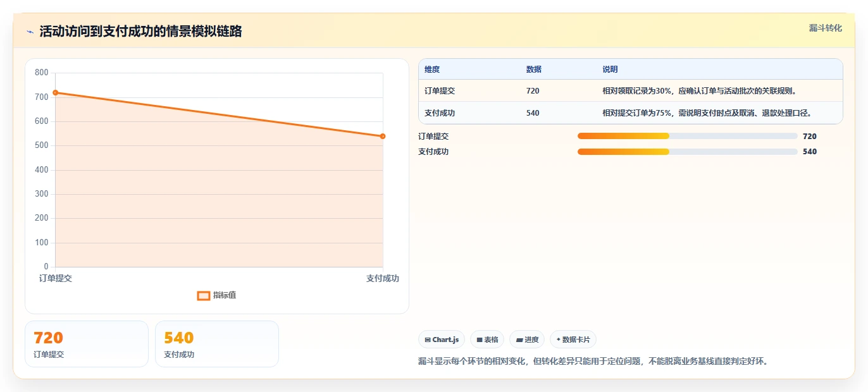Click the 支付成功 progress bar label

pos(433,152)
